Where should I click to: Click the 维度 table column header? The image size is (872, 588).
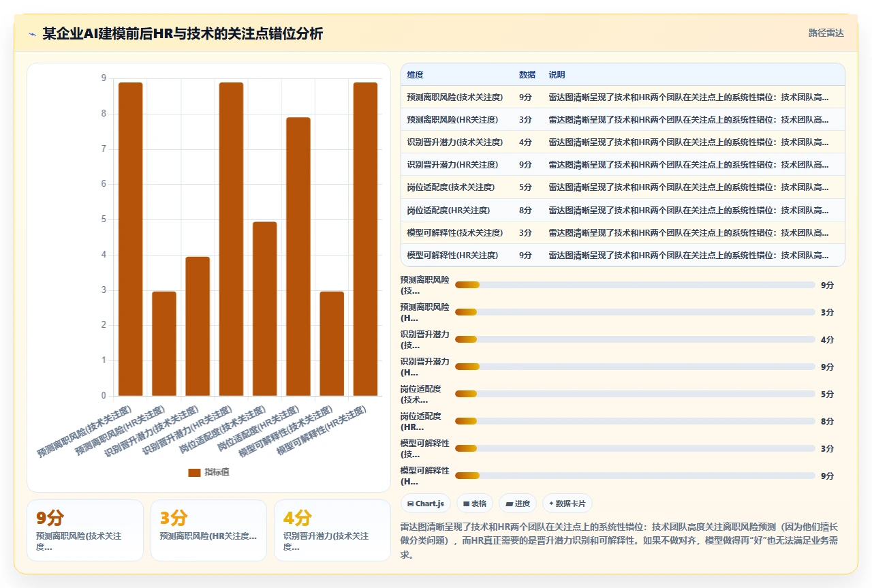pos(415,75)
